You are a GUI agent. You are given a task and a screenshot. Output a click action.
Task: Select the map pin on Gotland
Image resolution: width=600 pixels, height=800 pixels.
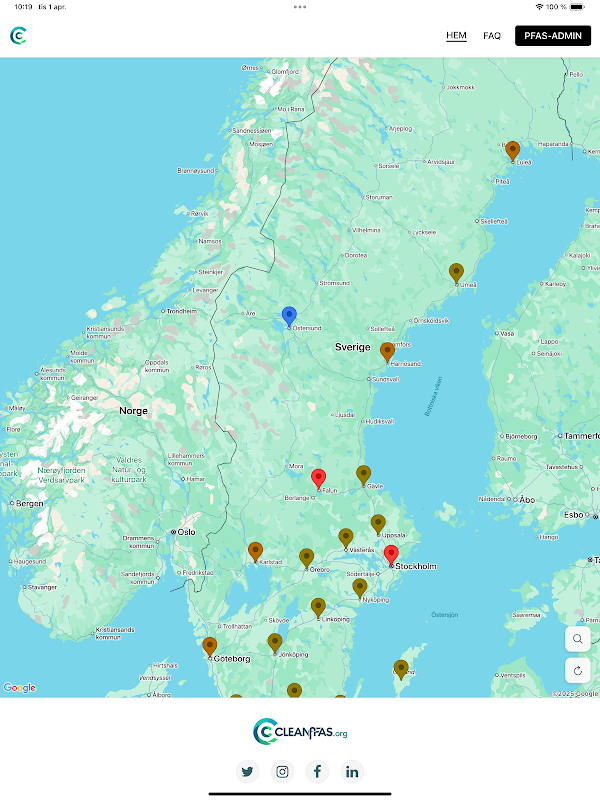tap(401, 670)
